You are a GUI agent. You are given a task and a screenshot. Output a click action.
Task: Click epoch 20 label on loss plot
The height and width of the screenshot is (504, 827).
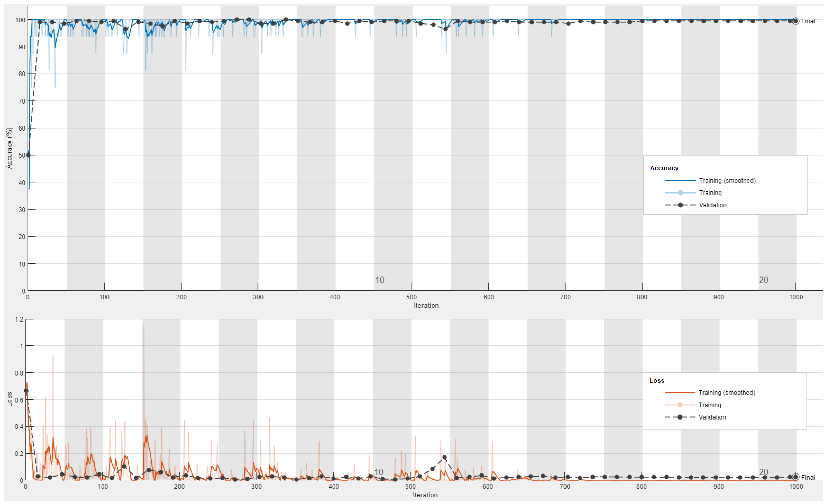pos(763,472)
